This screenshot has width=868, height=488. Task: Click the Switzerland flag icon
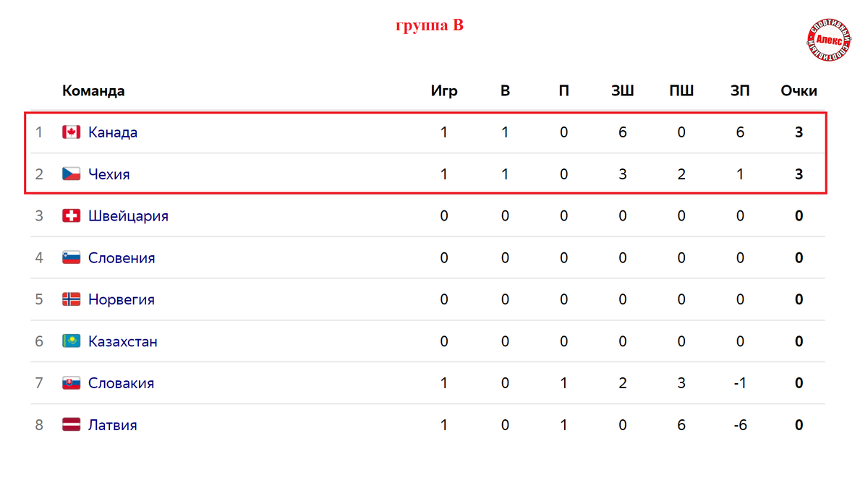(x=71, y=215)
